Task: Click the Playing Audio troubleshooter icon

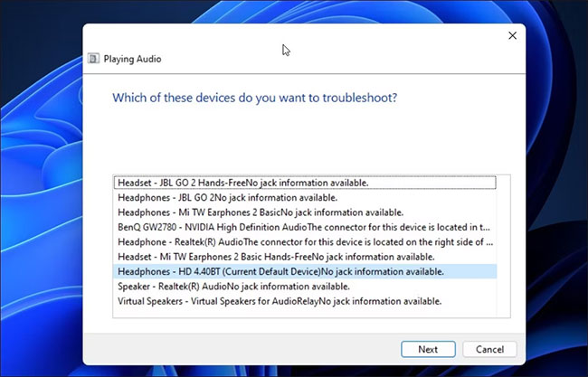Action: pyautogui.click(x=93, y=59)
